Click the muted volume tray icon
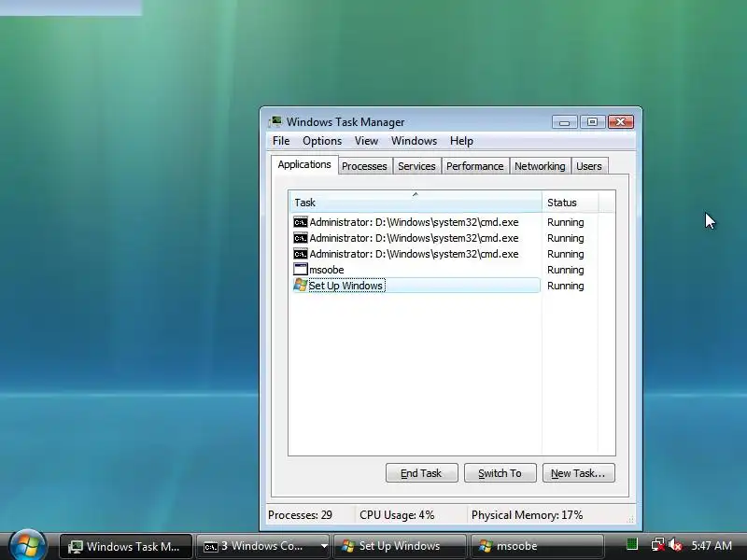Screen dimensions: 747x560 click(x=675, y=545)
